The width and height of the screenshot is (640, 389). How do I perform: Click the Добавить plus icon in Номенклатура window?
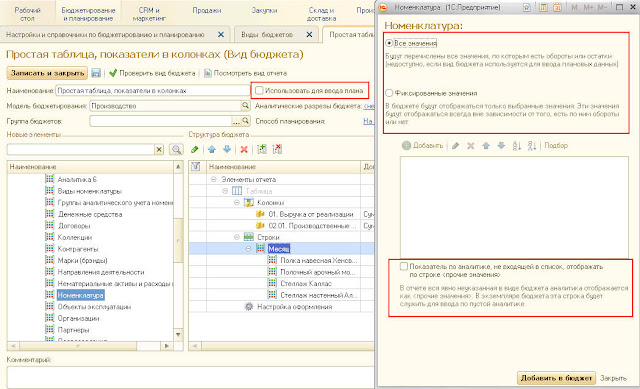(x=406, y=145)
